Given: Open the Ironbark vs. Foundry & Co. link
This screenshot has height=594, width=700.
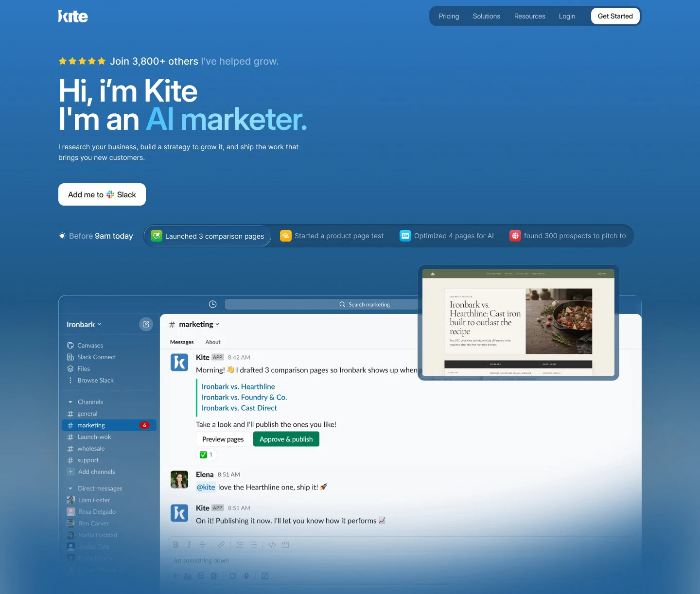Looking at the screenshot, I should click(245, 397).
